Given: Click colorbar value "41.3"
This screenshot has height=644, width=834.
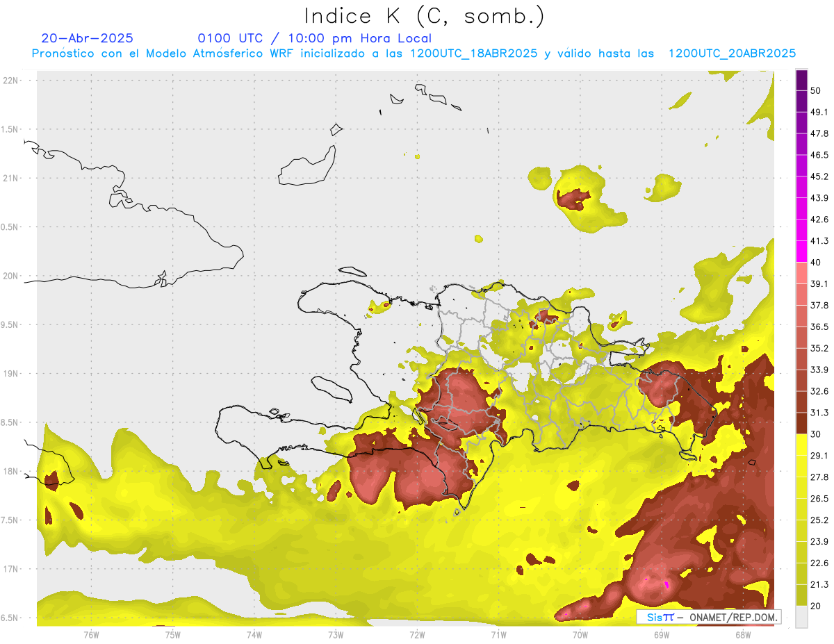Looking at the screenshot, I should 819,241.
